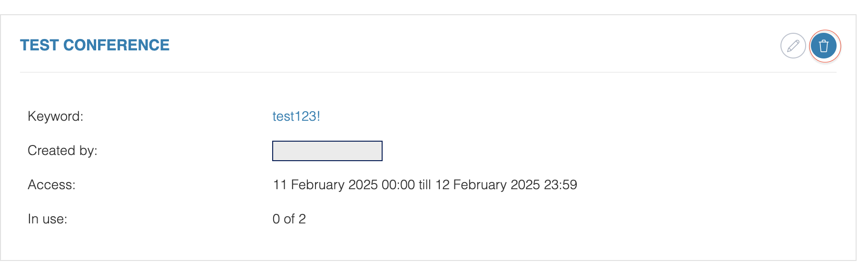Click the TEST CONFERENCE heading
868x270 pixels.
(x=95, y=45)
